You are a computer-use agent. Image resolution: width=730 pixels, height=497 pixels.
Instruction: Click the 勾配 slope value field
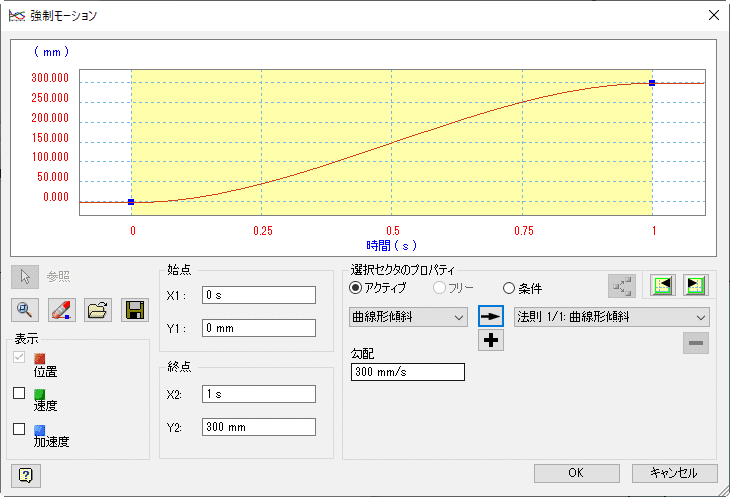pyautogui.click(x=408, y=372)
